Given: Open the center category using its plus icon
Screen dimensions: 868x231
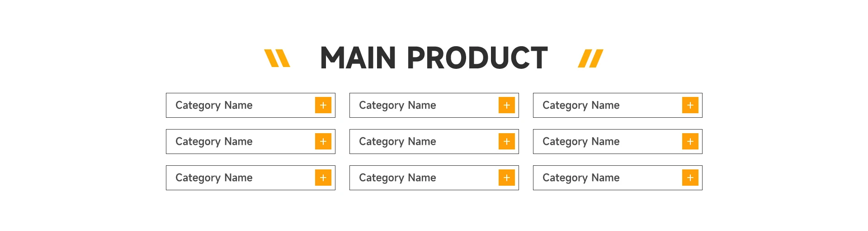Looking at the screenshot, I should 507,141.
